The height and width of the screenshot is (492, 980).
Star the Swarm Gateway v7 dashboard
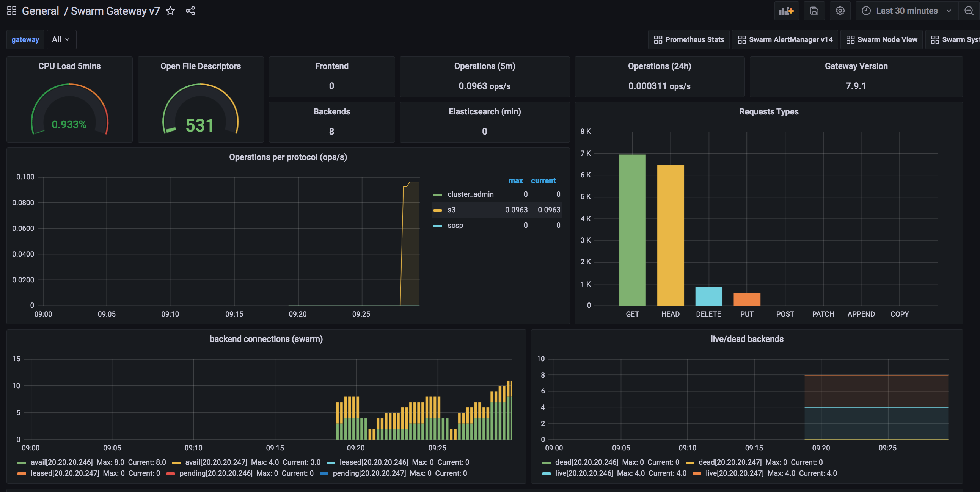pos(170,11)
